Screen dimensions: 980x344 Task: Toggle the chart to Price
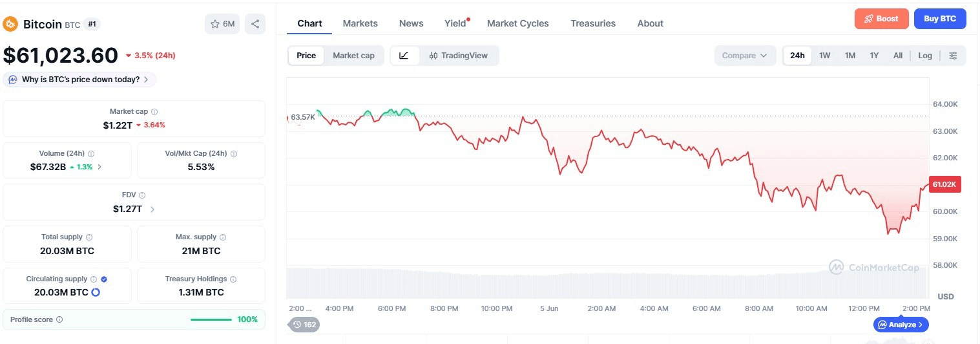point(306,56)
